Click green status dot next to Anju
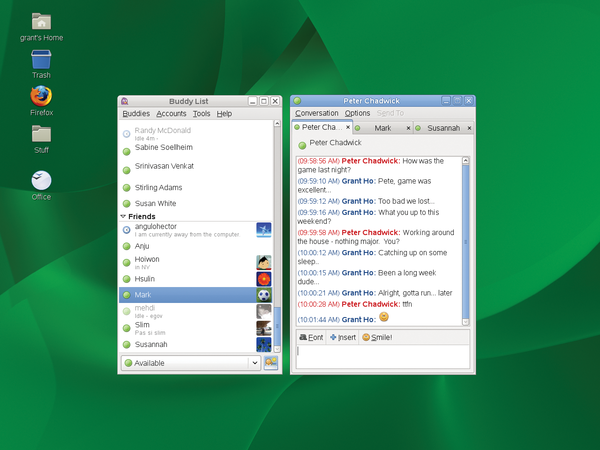Viewport: 600px width, 450px height. tap(126, 246)
